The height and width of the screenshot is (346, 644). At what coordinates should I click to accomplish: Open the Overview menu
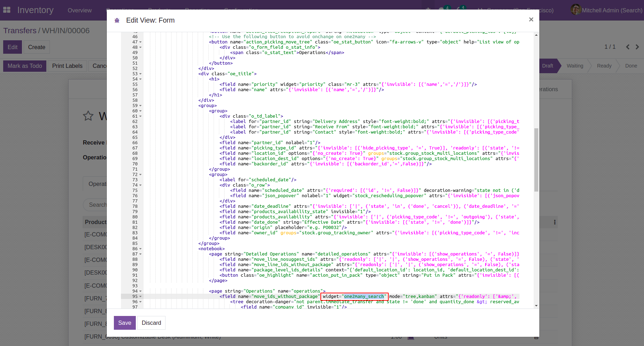pyautogui.click(x=80, y=10)
